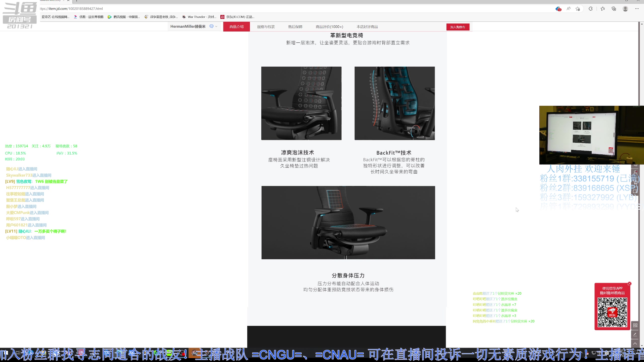The height and width of the screenshot is (362, 644).
Task: Expand the dropdown next to HermanMiller赫曼米
Action: 216,26
